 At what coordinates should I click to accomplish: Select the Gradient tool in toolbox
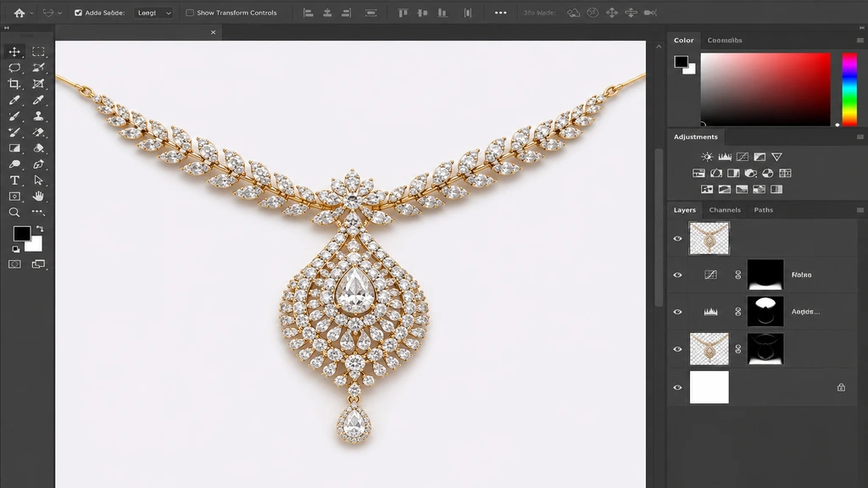pos(14,148)
